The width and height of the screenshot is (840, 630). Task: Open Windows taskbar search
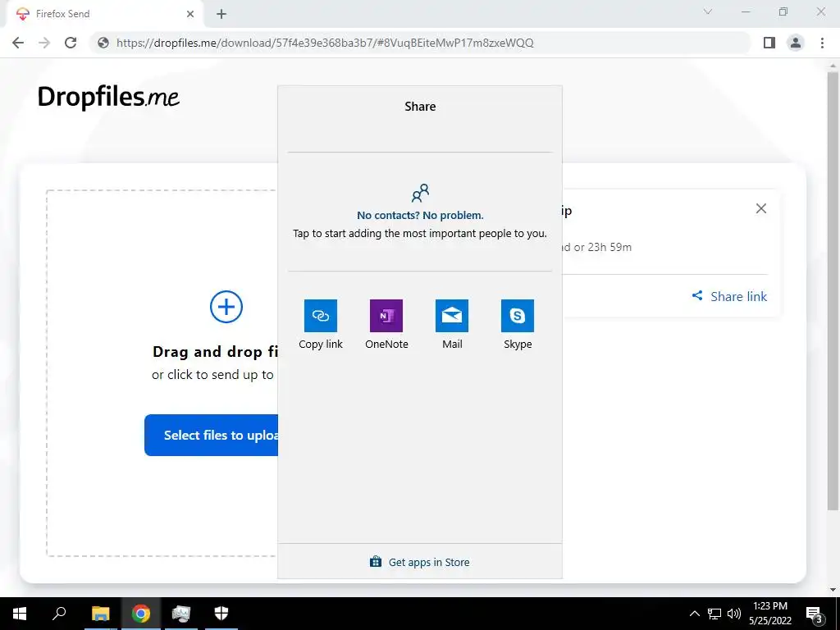(59, 614)
